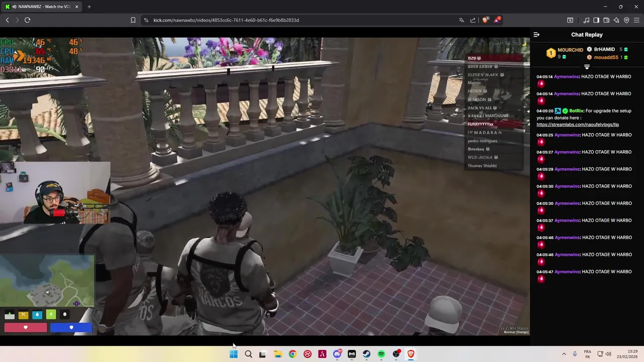644x362 pixels.
Task: Click the 04:05:37 chat timestamp
Action: [545, 220]
